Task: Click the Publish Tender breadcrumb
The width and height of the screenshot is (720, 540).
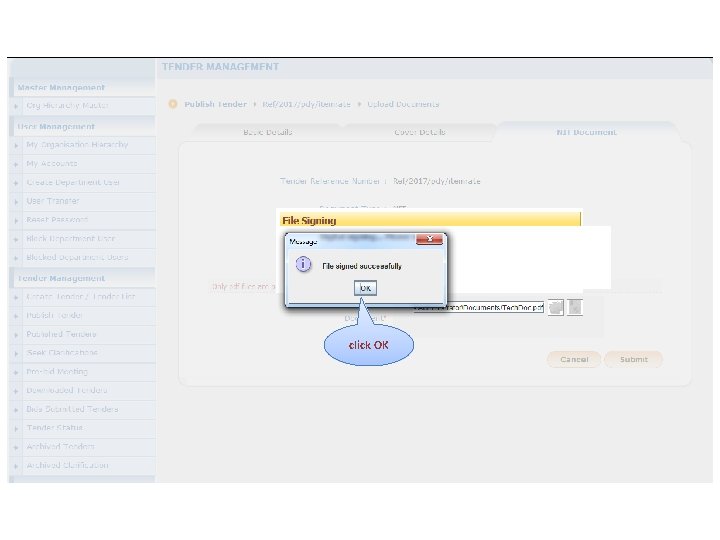Action: pos(215,104)
